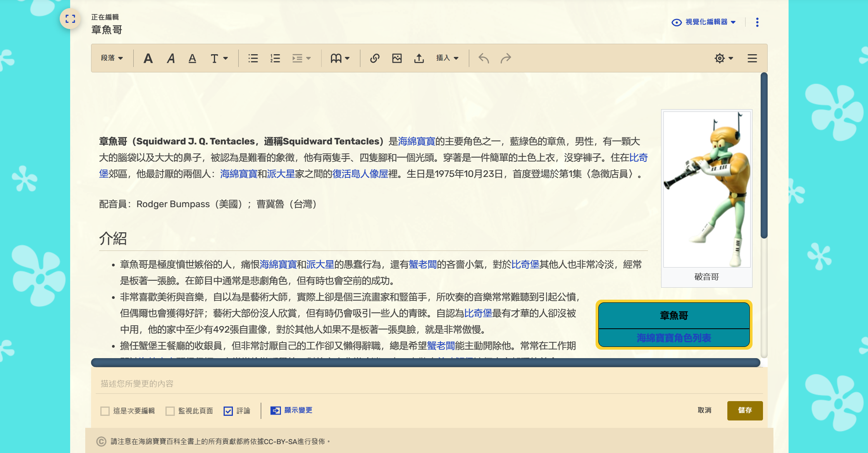
Task: Open the insert image tool
Action: (x=397, y=58)
